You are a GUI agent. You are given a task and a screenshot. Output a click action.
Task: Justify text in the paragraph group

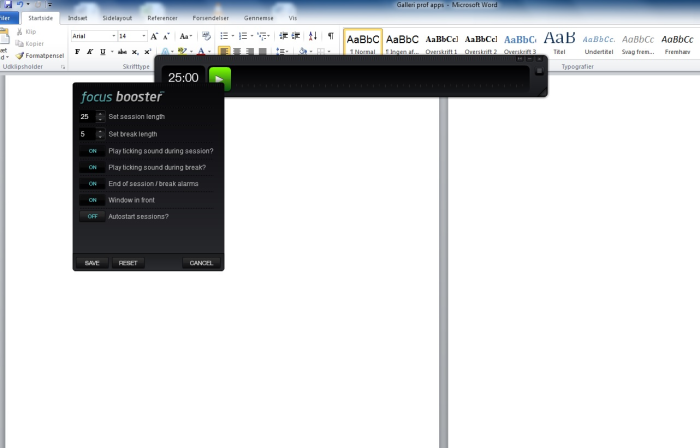[262, 52]
